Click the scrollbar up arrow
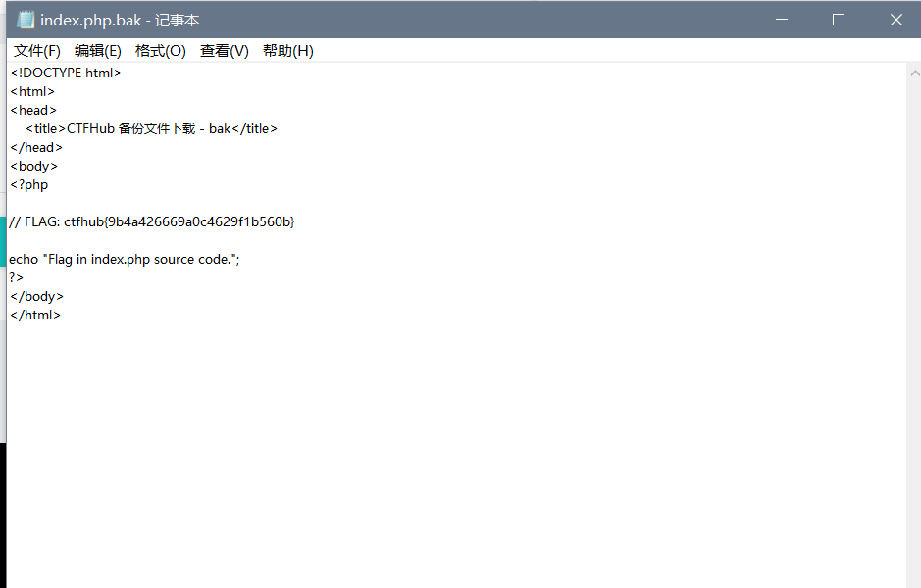The height and width of the screenshot is (588, 921). tap(913, 72)
